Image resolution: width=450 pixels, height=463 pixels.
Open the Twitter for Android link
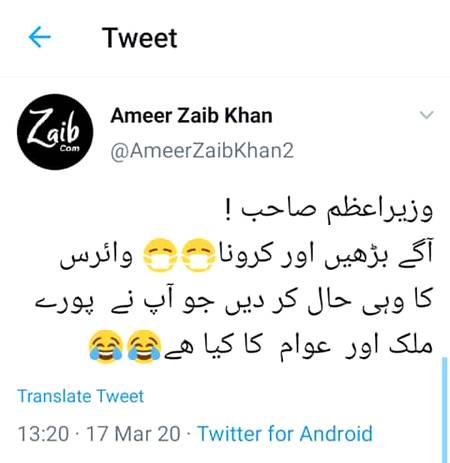tap(285, 434)
